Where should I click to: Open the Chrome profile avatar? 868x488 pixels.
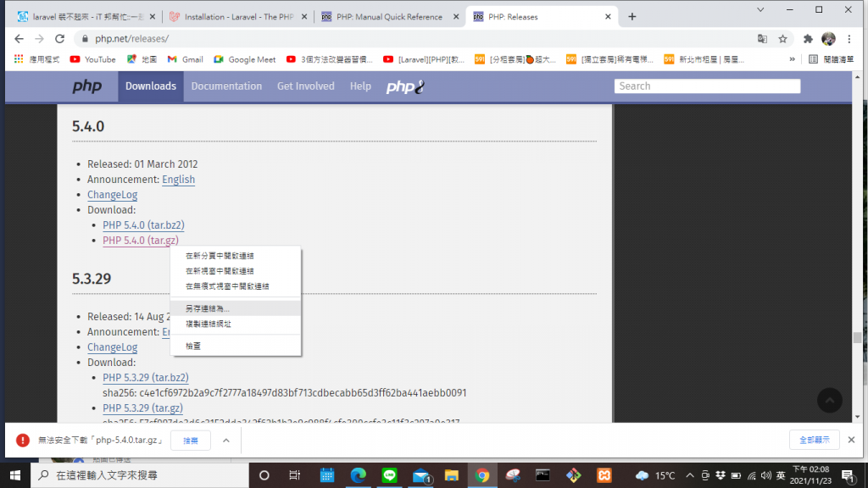coord(829,39)
